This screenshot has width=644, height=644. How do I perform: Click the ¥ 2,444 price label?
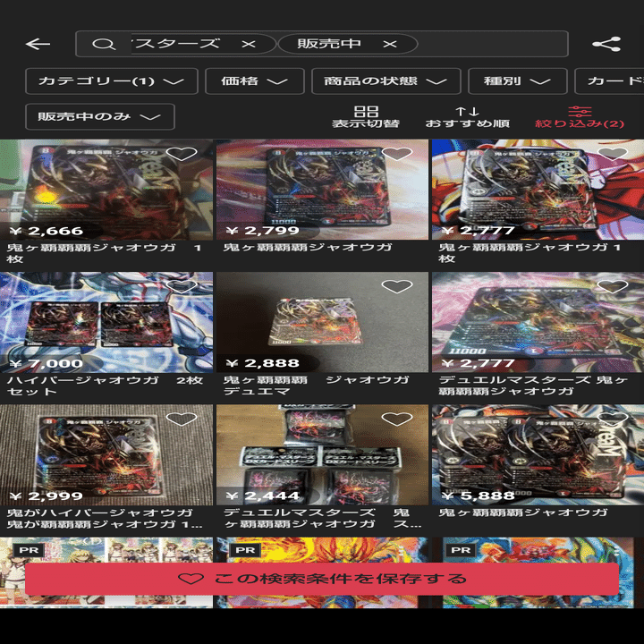[262, 496]
